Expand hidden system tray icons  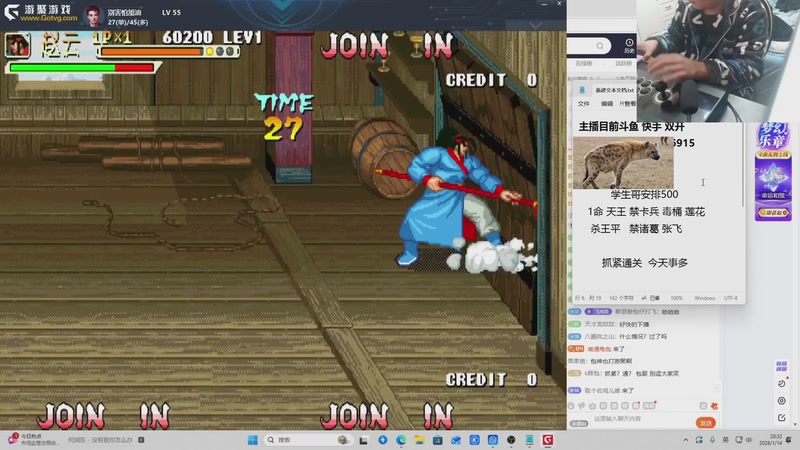(x=686, y=440)
